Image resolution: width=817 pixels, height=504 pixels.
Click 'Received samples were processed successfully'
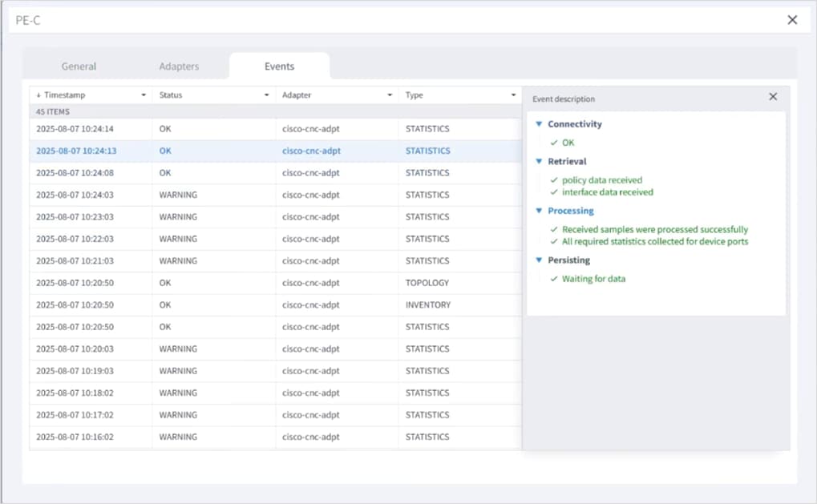coord(655,229)
